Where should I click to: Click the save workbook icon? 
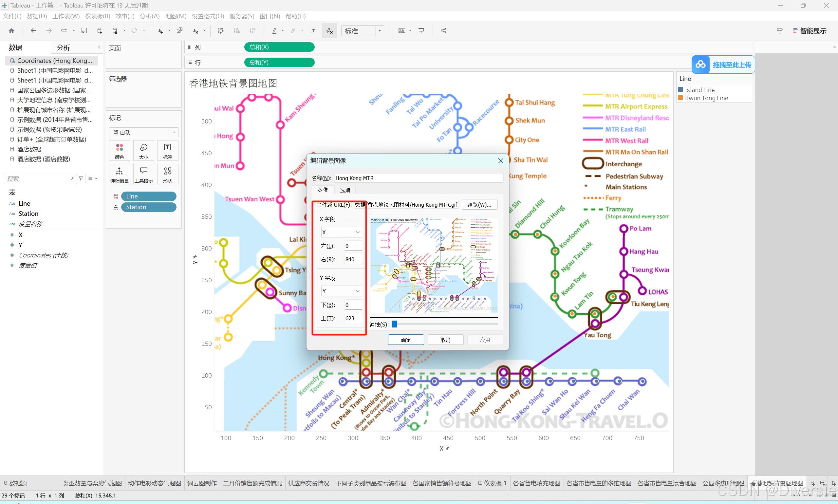(84, 31)
